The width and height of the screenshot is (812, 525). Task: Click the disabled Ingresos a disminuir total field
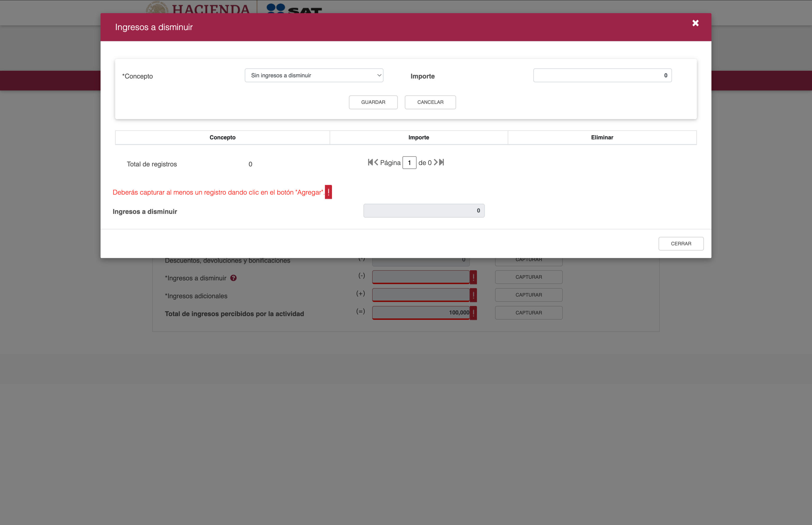(x=424, y=211)
